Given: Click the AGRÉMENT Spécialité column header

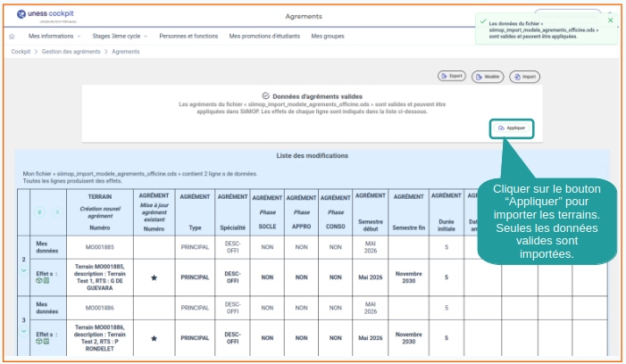Looking at the screenshot, I should coord(232,212).
